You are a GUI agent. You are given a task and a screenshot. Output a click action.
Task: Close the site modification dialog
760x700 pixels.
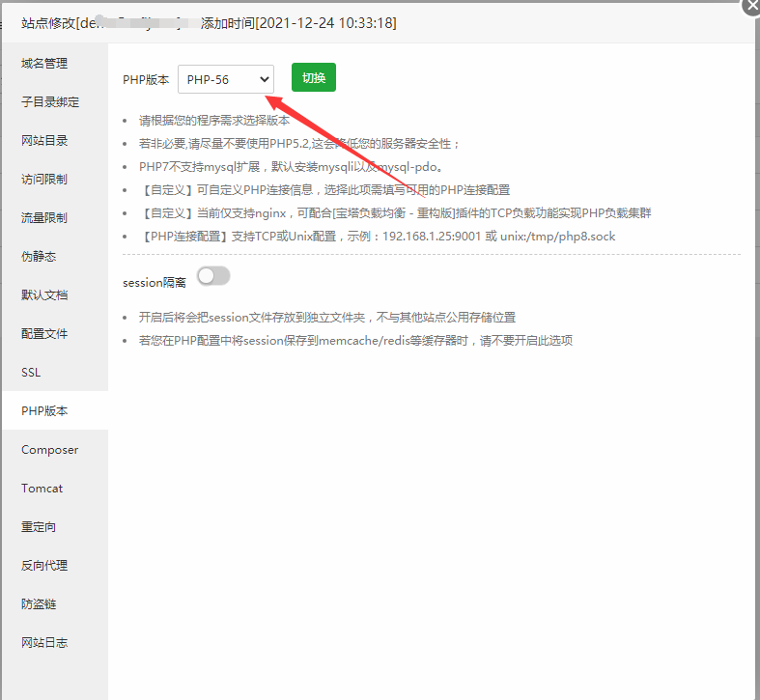pos(751,7)
